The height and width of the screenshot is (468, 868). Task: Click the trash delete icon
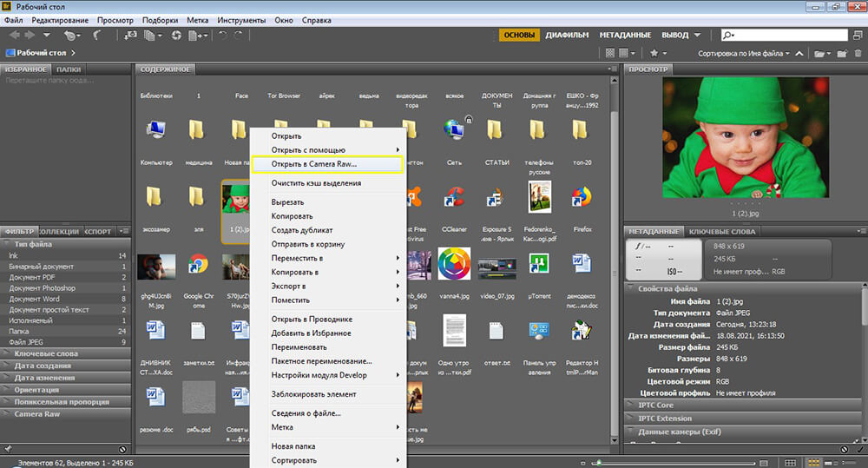[858, 54]
